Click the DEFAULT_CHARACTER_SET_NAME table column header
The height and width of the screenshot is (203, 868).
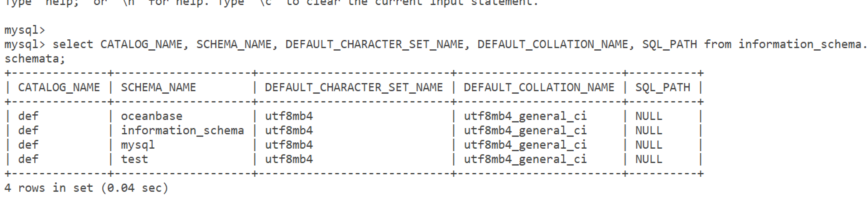coord(354,87)
